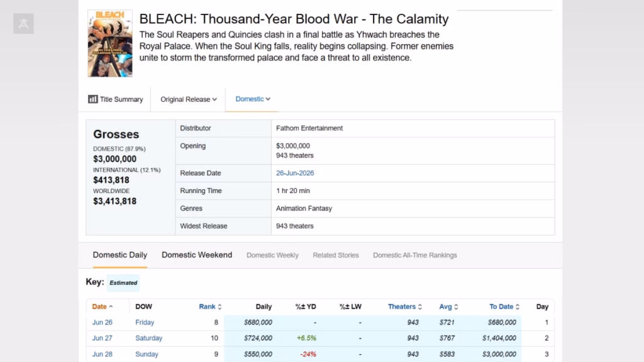Open the Related Stories tab
Viewport: 644px width, 362px height.
pos(336,255)
